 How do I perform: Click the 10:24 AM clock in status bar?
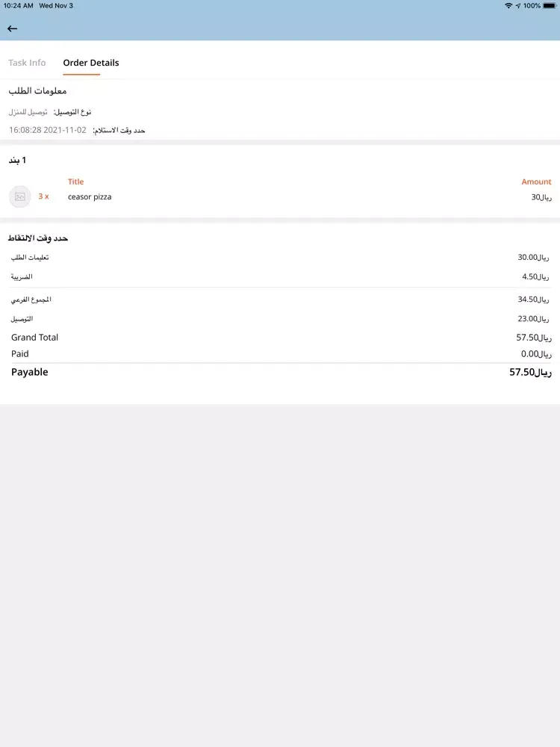pos(19,5)
